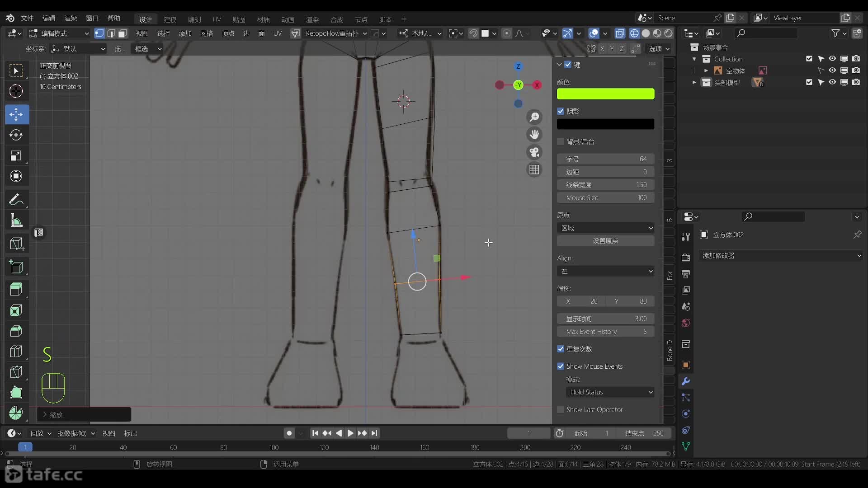Click the 结束点 250 frame field
The image size is (868, 488).
pyautogui.click(x=644, y=433)
